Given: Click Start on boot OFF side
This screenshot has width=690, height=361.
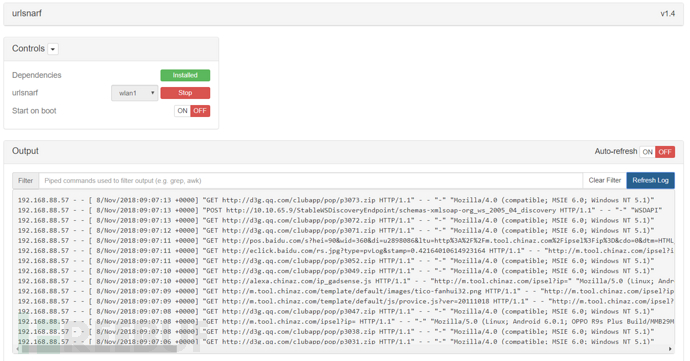Looking at the screenshot, I should coord(200,111).
